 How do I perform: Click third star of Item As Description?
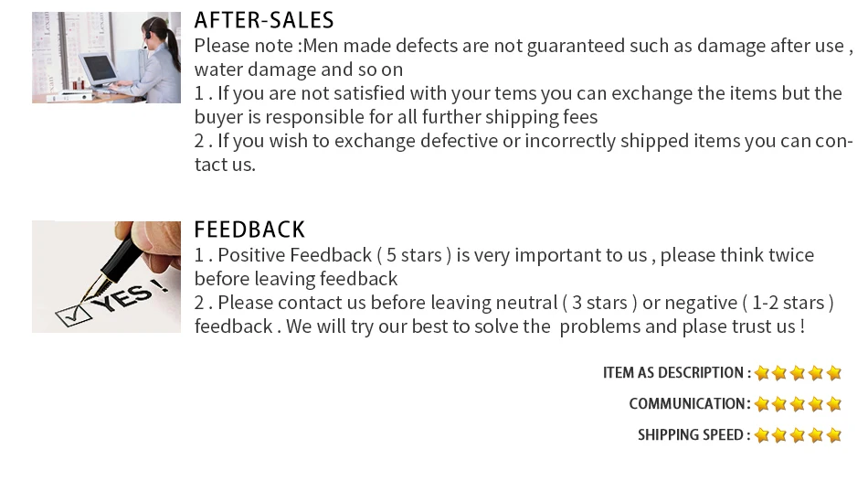(x=799, y=373)
